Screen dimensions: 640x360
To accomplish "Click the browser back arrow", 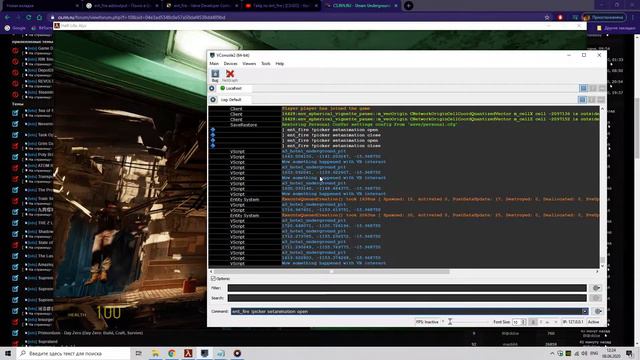I will coord(8,17).
